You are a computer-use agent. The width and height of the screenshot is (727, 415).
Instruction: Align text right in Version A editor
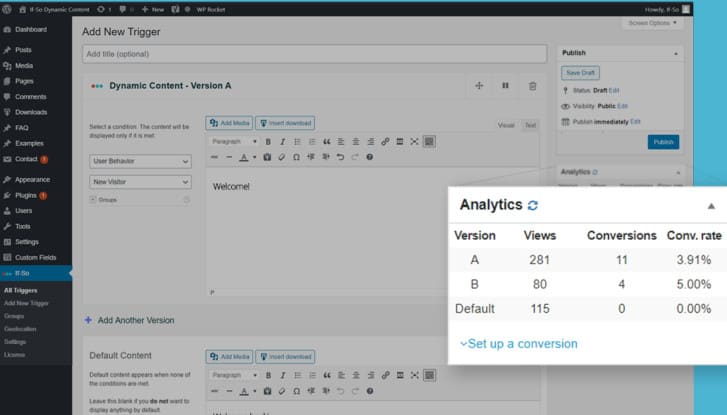point(370,142)
